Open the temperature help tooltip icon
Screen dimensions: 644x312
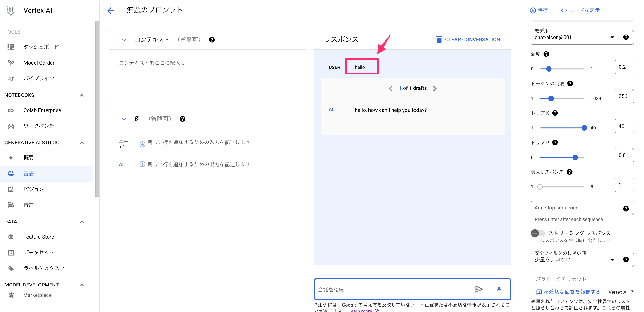tap(547, 54)
